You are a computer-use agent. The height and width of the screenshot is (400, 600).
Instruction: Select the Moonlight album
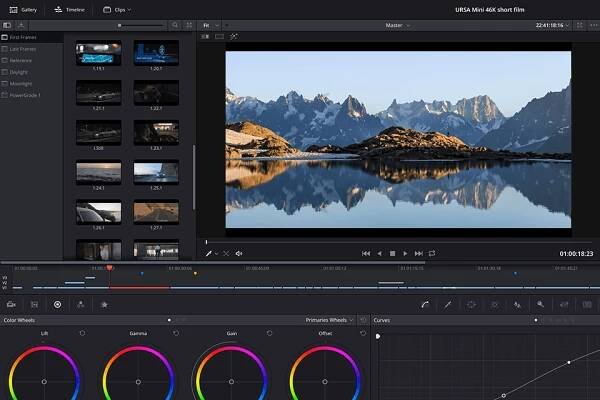click(x=31, y=83)
